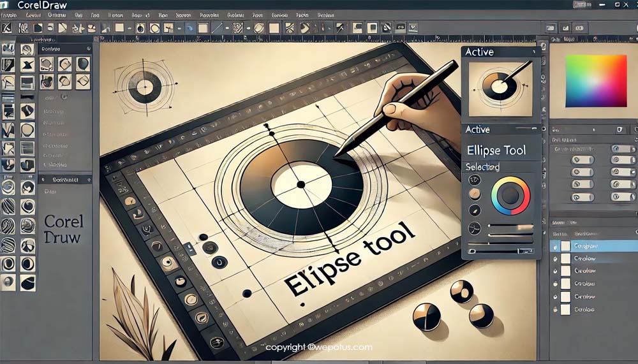Click the Ellipse Tool label in floating panel
The height and width of the screenshot is (364, 638).
pos(496,150)
